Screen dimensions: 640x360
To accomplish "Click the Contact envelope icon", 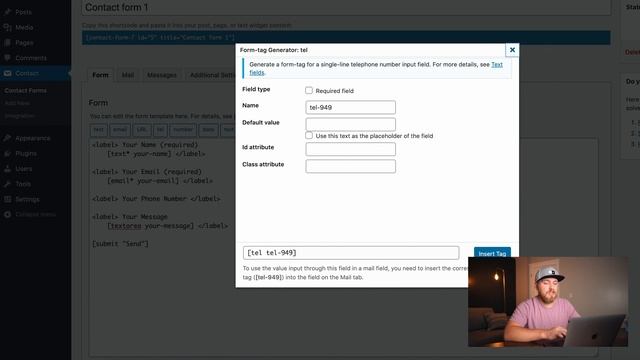I will coord(7,73).
